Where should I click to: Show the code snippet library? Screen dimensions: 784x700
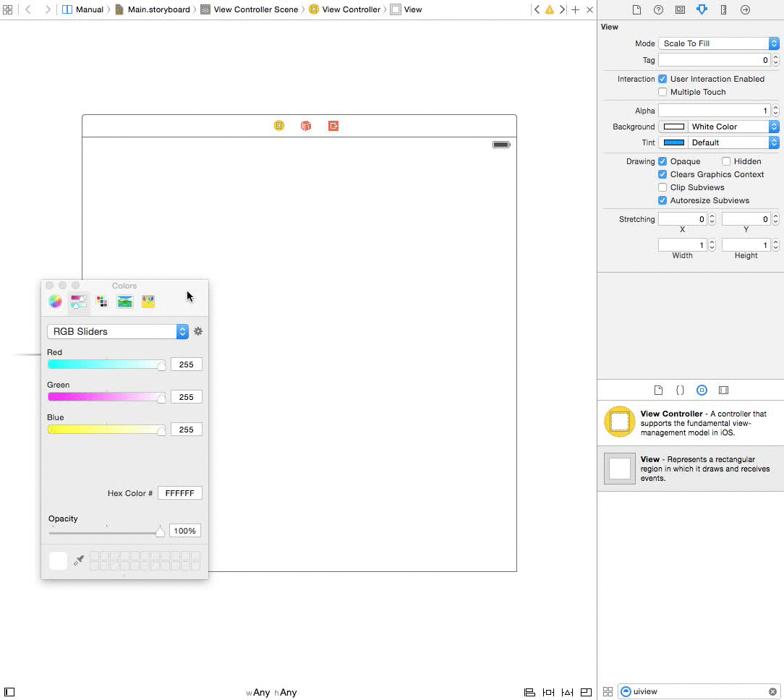click(x=680, y=390)
